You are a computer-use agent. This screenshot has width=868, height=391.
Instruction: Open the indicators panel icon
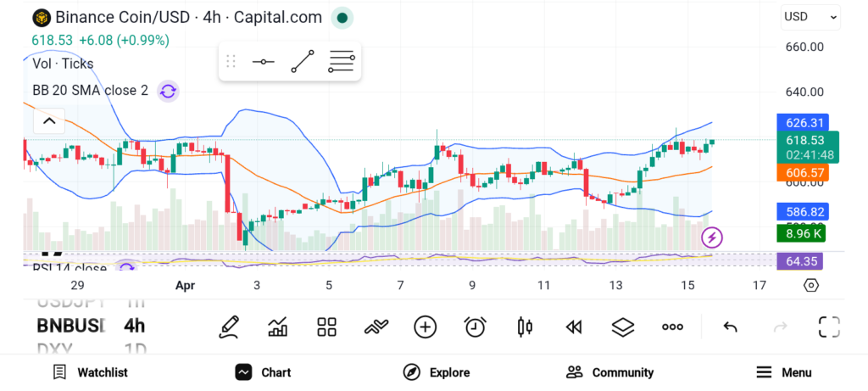pos(277,327)
